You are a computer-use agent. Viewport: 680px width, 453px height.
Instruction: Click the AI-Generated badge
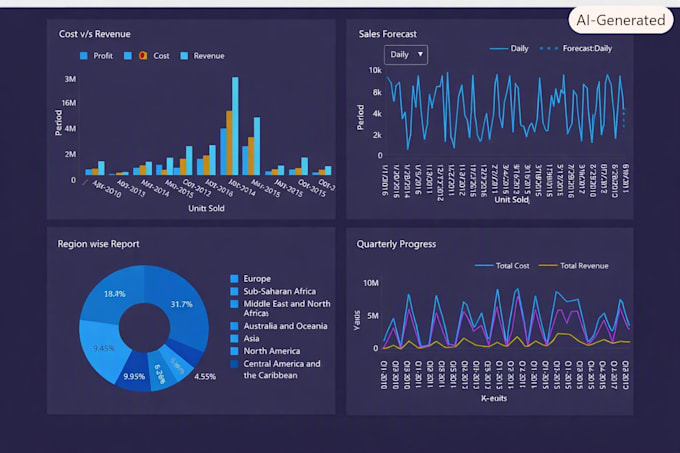coord(621,20)
